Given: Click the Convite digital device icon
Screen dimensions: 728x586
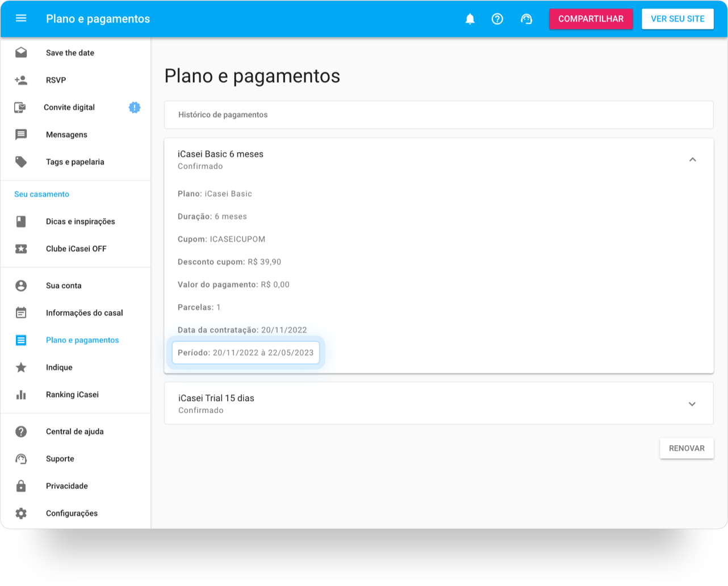Looking at the screenshot, I should click(x=20, y=107).
